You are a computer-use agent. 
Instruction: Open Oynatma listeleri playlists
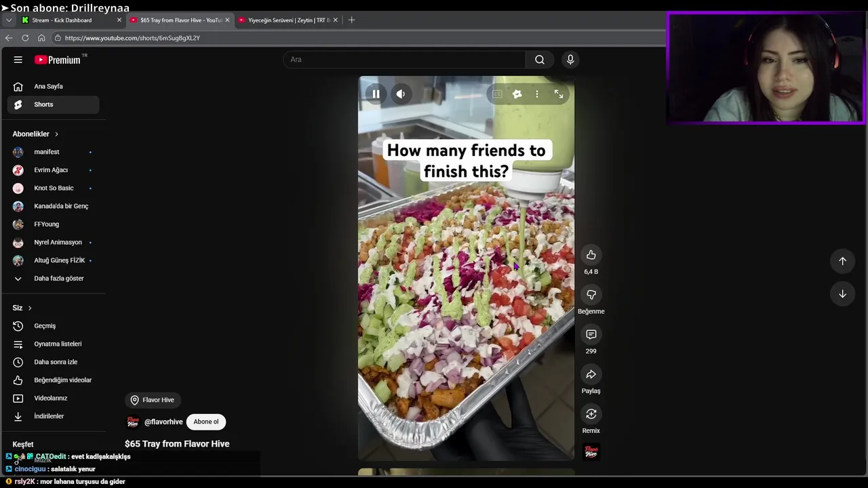[x=54, y=344]
